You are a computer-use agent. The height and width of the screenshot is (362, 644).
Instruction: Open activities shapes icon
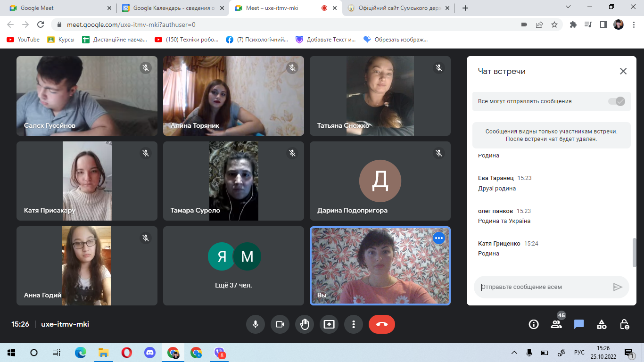602,324
